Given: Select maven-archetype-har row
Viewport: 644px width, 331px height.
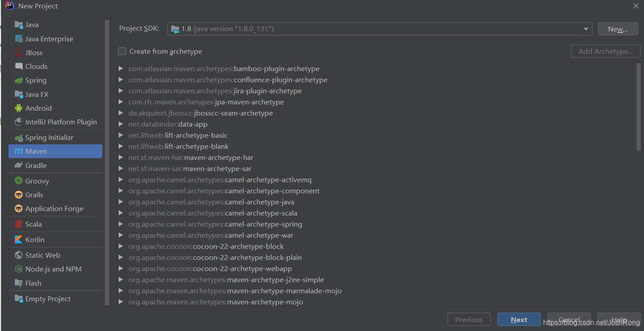Looking at the screenshot, I should point(377,157).
